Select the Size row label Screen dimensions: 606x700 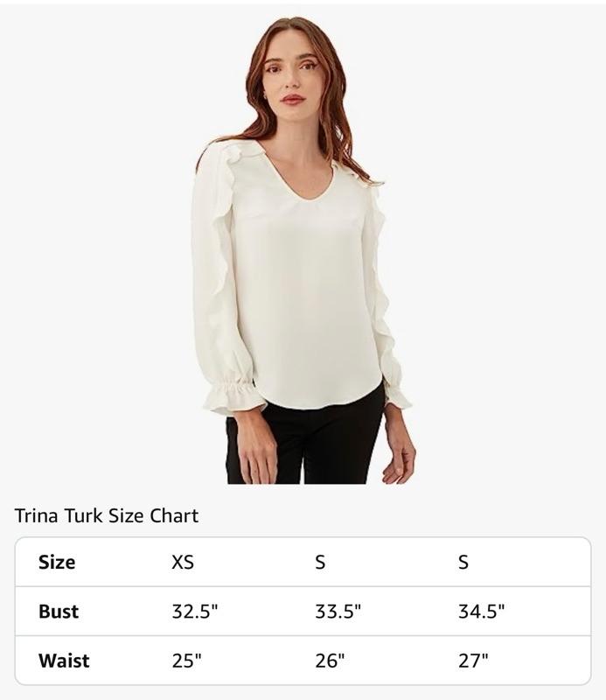click(x=57, y=562)
